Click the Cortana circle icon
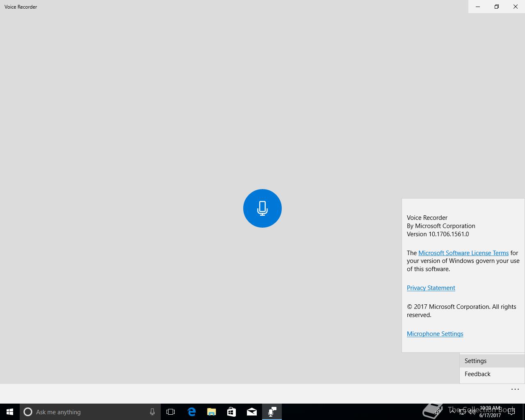The image size is (525, 420). pos(28,412)
